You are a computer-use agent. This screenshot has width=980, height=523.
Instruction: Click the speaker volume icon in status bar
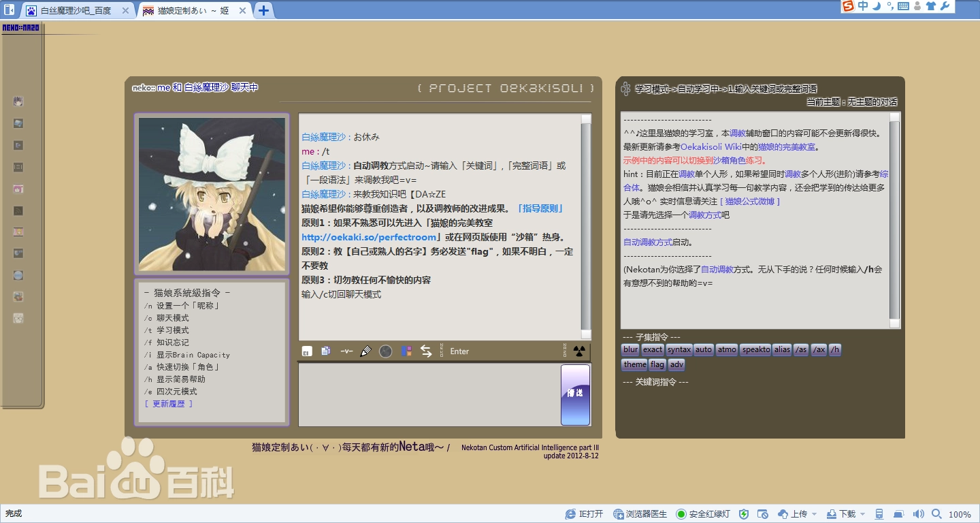[x=919, y=514]
